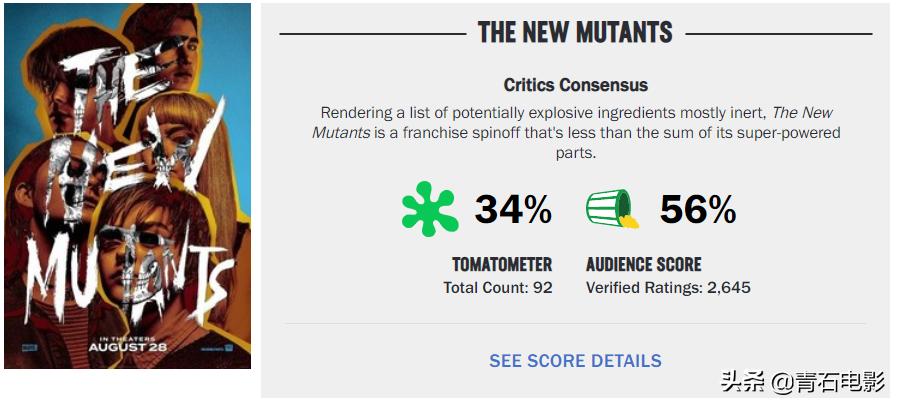Click the Critics Consensus heading
Viewport: 897px width, 405px height.
[575, 86]
